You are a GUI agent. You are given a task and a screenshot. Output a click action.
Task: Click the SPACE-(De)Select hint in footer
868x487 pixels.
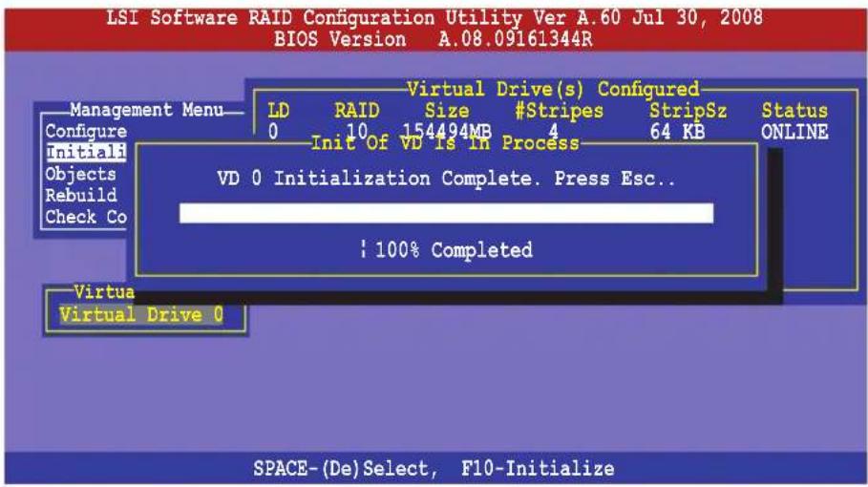pyautogui.click(x=346, y=469)
